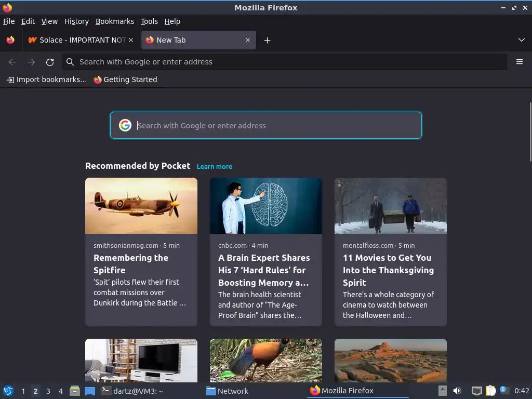Go back one page

(12, 62)
